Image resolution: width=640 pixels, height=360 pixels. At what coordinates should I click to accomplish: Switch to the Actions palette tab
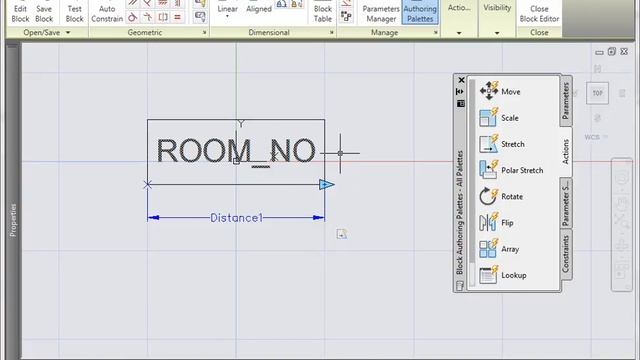[566, 151]
